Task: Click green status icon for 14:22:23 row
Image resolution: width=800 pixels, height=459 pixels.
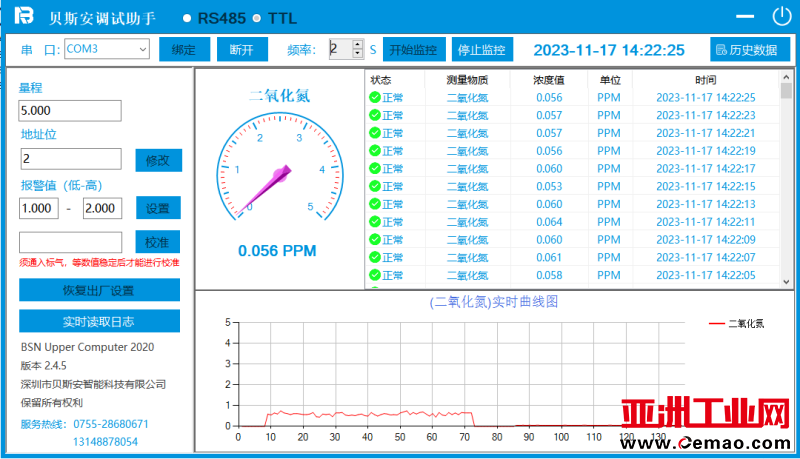Action: point(375,115)
